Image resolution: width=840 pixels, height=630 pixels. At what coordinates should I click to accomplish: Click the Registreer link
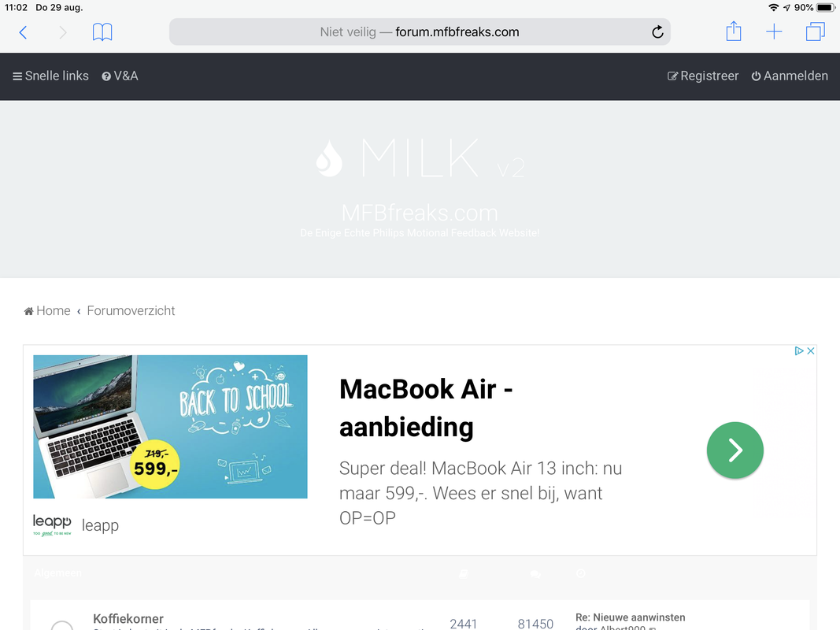pos(703,76)
